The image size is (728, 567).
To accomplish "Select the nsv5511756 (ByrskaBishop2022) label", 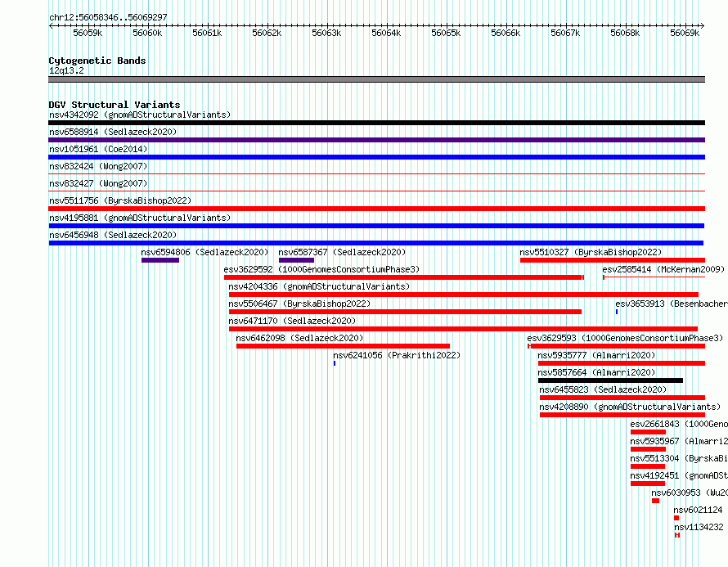I will [x=120, y=200].
